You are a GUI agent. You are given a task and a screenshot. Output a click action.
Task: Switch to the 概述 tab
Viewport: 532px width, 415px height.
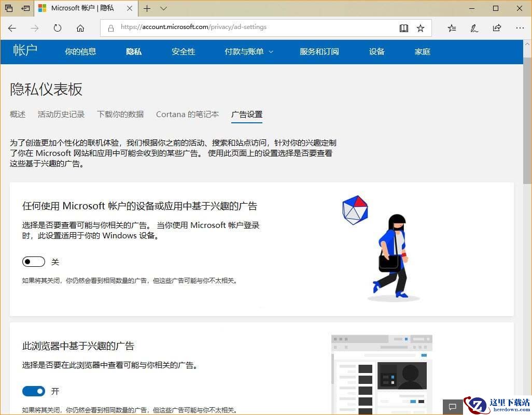[x=18, y=115]
